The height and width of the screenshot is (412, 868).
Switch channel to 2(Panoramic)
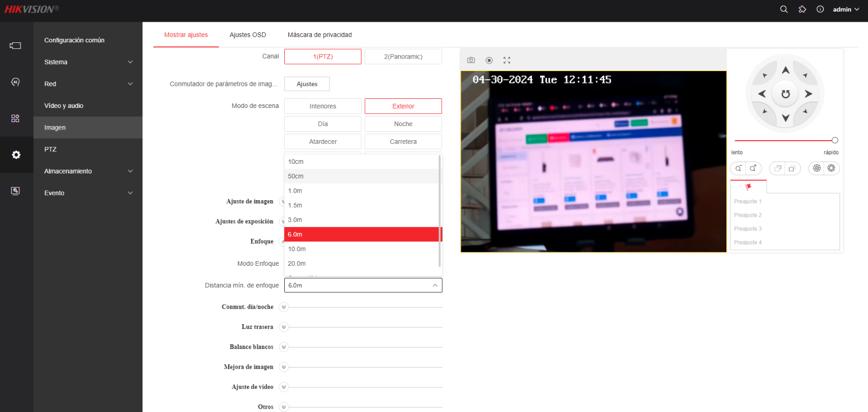(403, 56)
